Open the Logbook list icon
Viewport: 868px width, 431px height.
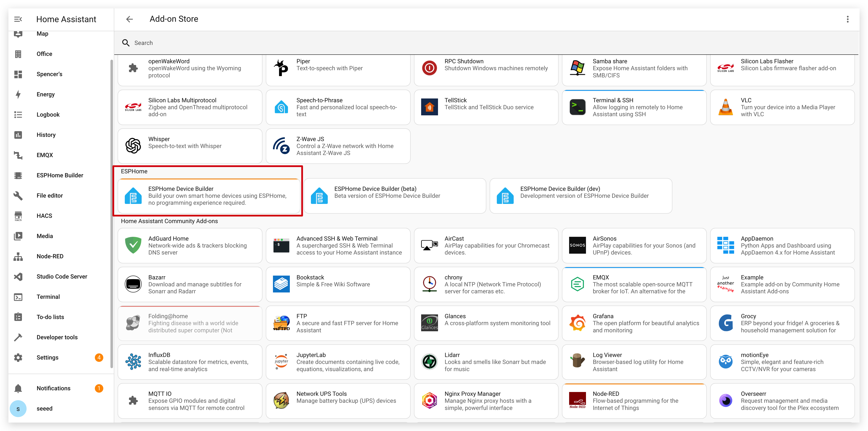click(x=18, y=114)
